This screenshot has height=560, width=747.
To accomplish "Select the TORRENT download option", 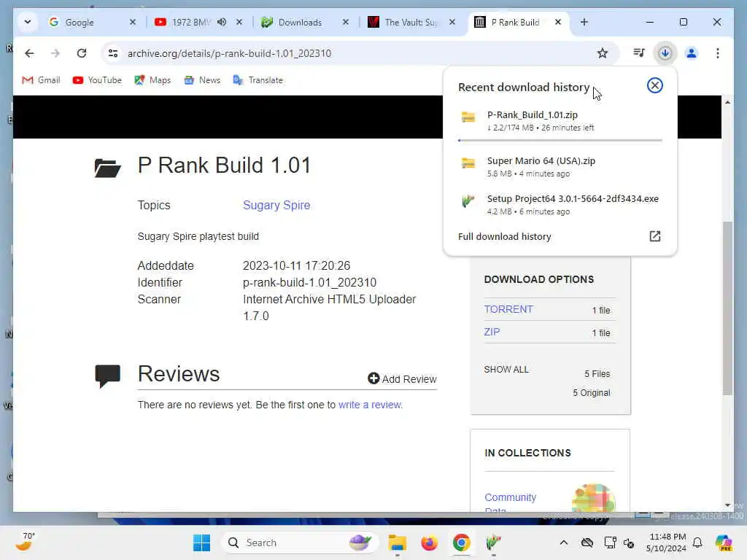I will pyautogui.click(x=508, y=309).
